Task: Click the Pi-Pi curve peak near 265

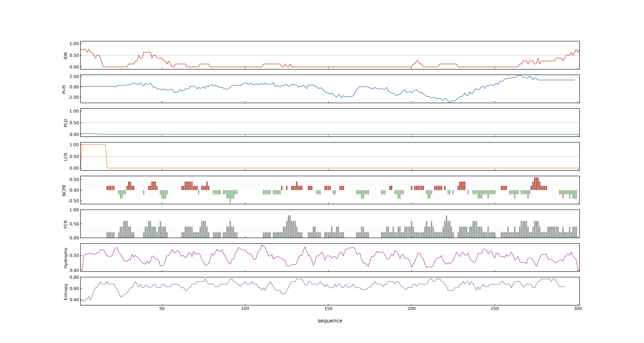Action: pyautogui.click(x=519, y=75)
